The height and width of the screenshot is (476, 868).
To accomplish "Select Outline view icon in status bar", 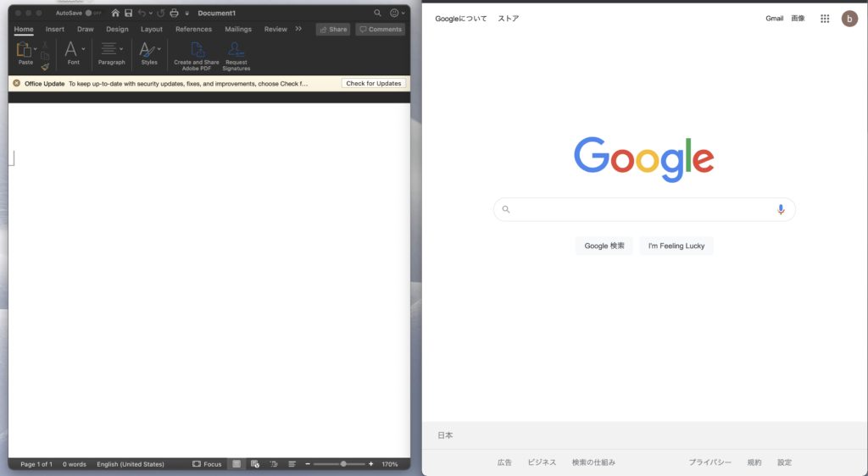I will (x=274, y=464).
